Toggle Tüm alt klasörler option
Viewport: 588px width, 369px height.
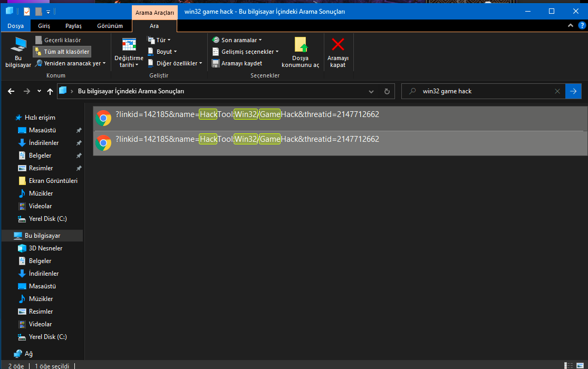62,52
